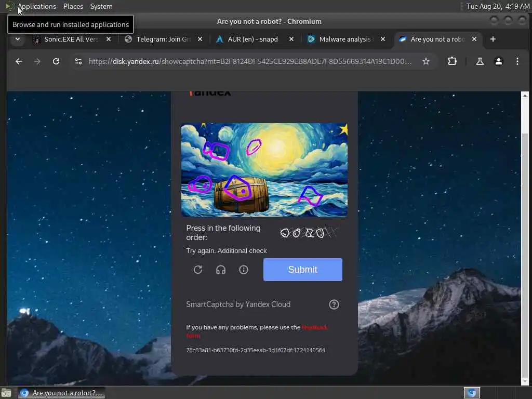
Task: Click scrollbar up arrow
Action: tap(525, 95)
